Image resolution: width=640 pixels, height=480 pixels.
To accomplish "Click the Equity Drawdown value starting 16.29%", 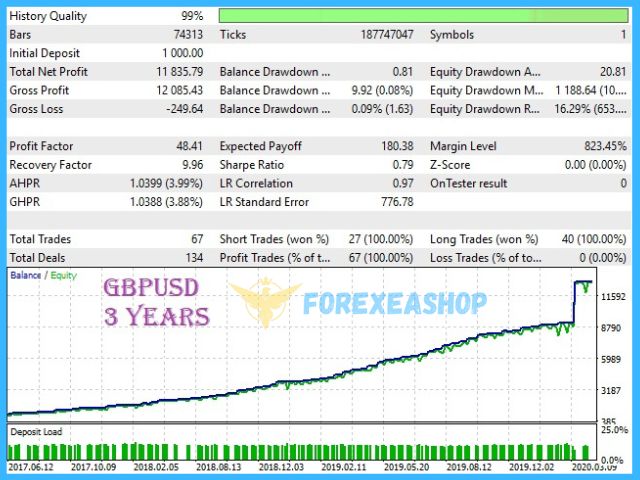I will (591, 109).
